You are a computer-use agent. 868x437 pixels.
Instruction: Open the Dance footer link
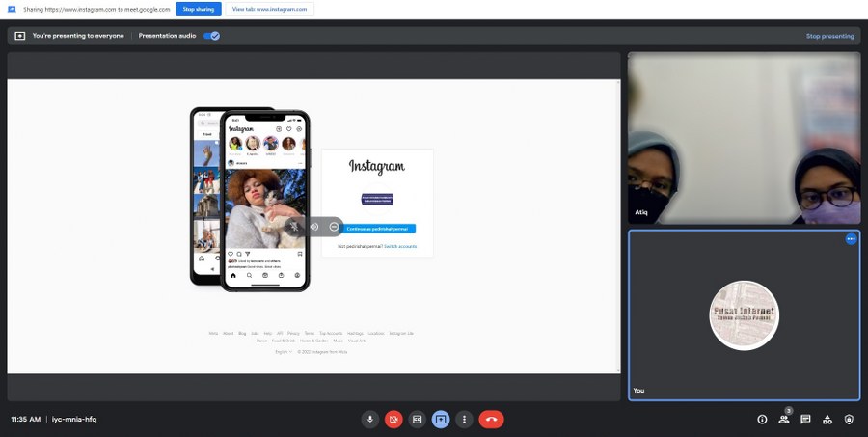[261, 341]
